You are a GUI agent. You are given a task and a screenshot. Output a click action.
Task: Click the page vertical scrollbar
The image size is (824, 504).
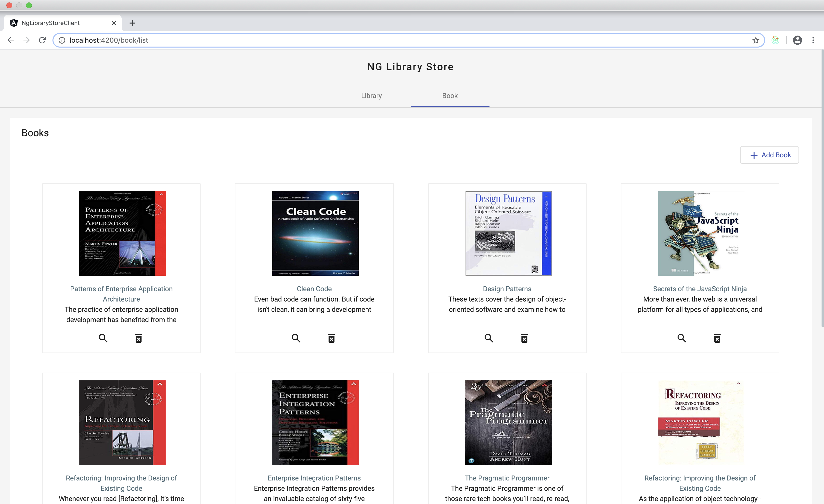pos(822,189)
